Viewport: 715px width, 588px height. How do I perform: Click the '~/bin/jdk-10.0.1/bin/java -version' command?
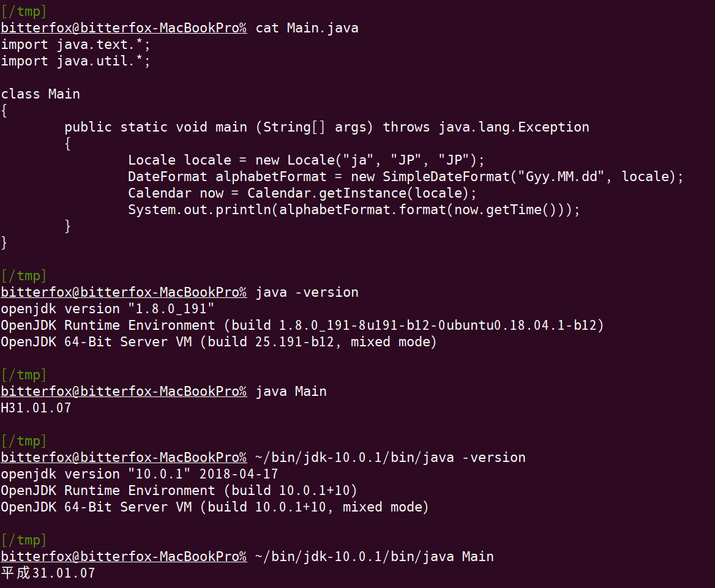click(390, 458)
